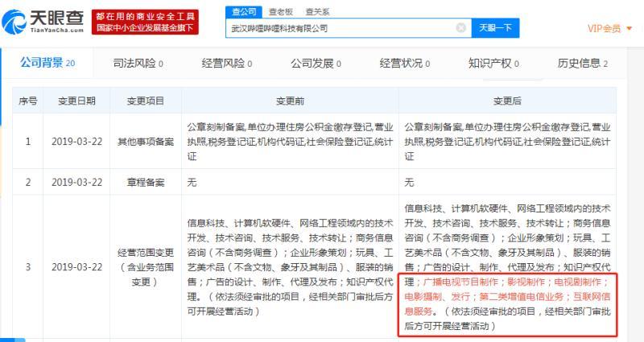This screenshot has height=342, width=644.
Task: Click the red 国家中小企业发展基金旗下 banner
Action: (x=145, y=22)
